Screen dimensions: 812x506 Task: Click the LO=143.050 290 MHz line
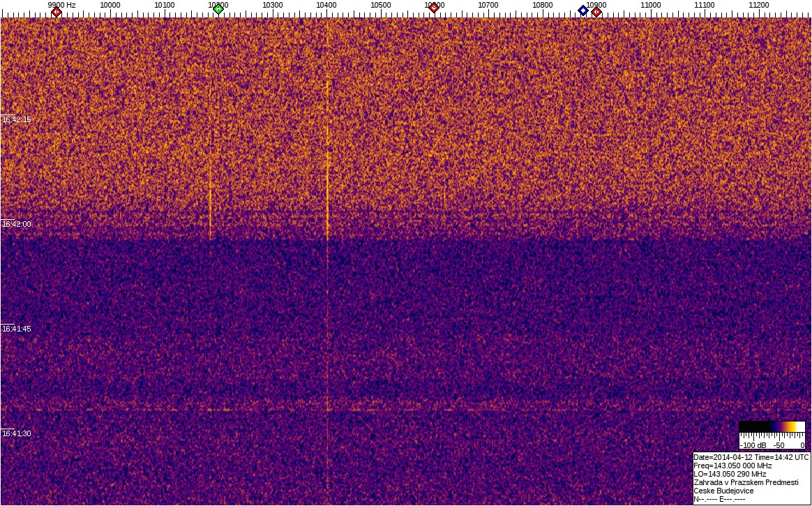(x=730, y=474)
